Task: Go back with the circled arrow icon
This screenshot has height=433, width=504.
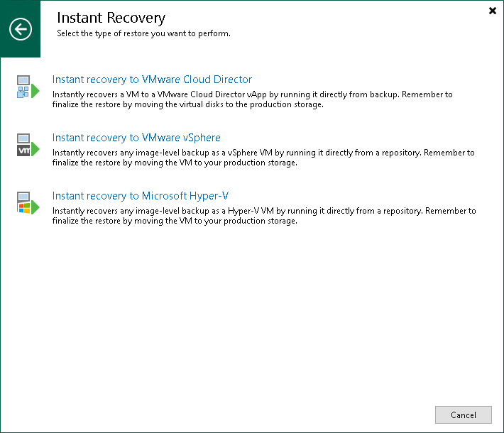Action: click(21, 29)
